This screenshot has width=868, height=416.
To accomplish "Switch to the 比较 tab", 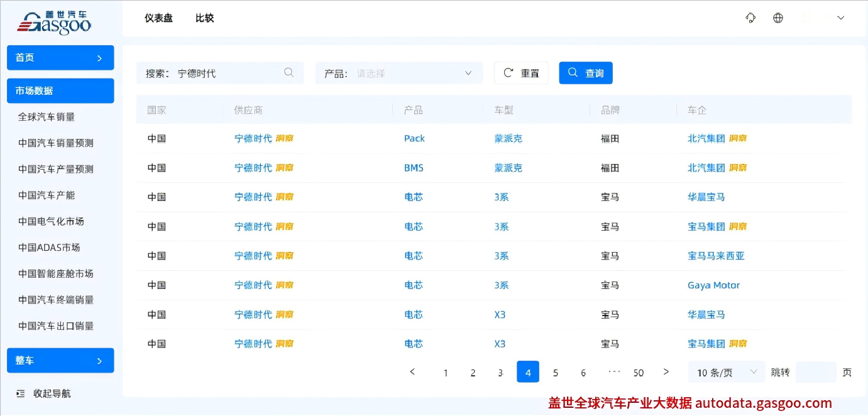I will tap(205, 18).
